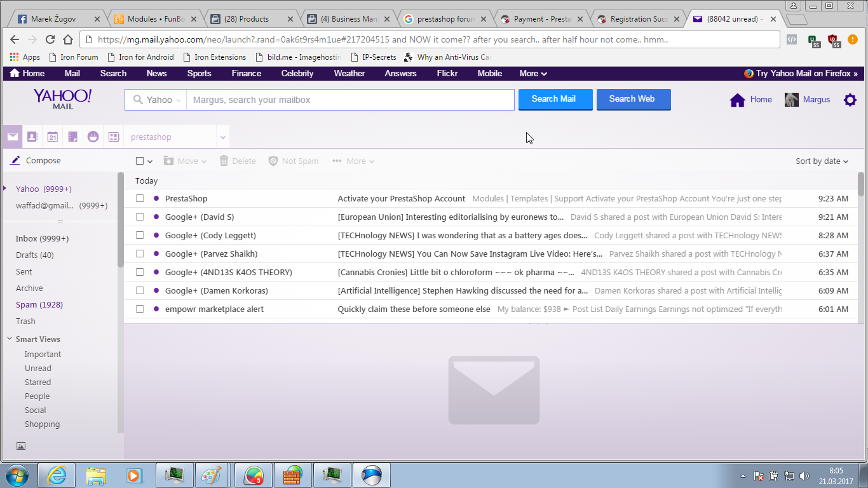The height and width of the screenshot is (488, 868).
Task: Click the volume speaker icon in the tray
Action: 804,476
